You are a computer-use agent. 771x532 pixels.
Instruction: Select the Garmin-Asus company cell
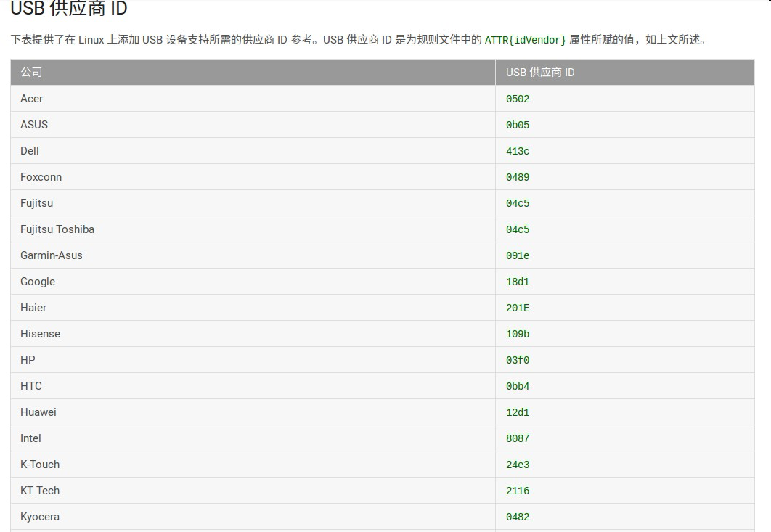(x=253, y=255)
